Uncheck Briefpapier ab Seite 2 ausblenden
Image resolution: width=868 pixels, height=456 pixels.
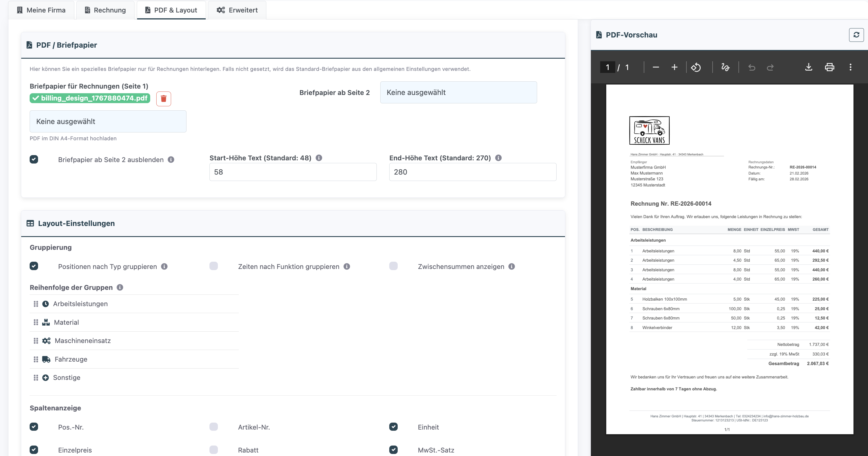click(34, 159)
